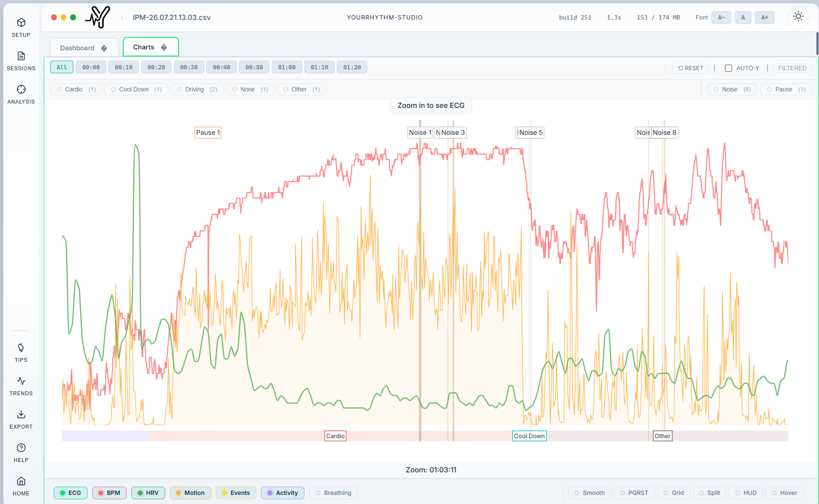Turn on the Grid option
This screenshot has width=819, height=504.
673,493
